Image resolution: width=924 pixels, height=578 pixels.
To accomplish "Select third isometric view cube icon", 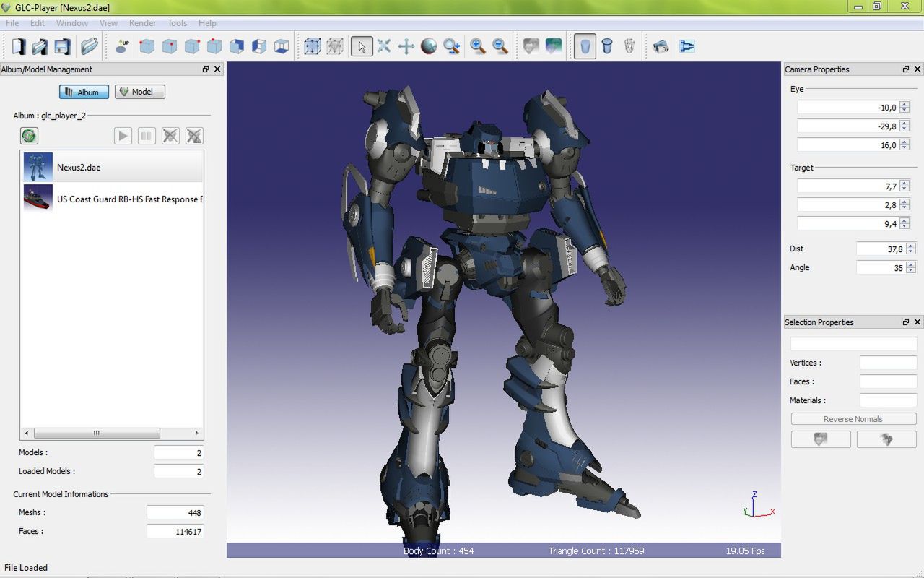I will point(191,46).
